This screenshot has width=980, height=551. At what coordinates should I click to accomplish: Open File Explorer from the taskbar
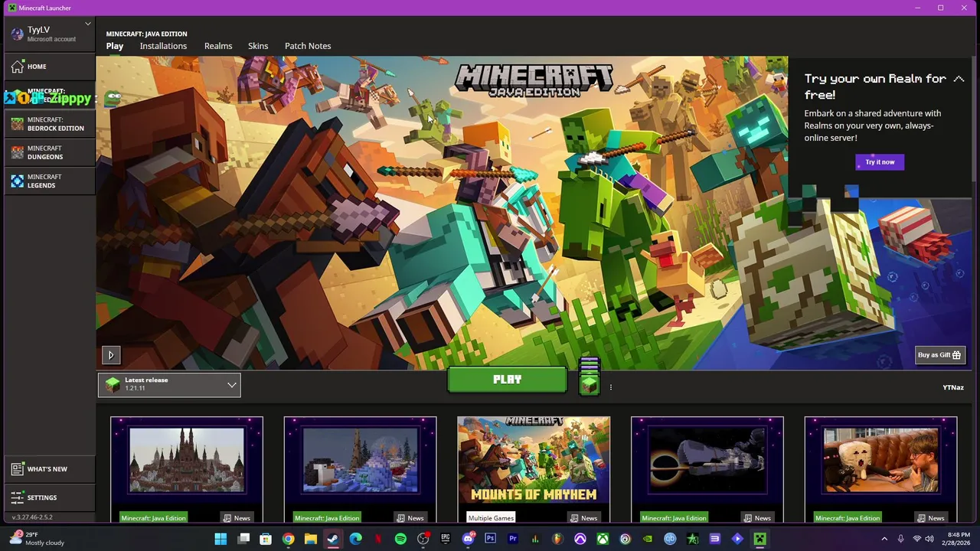tap(311, 539)
